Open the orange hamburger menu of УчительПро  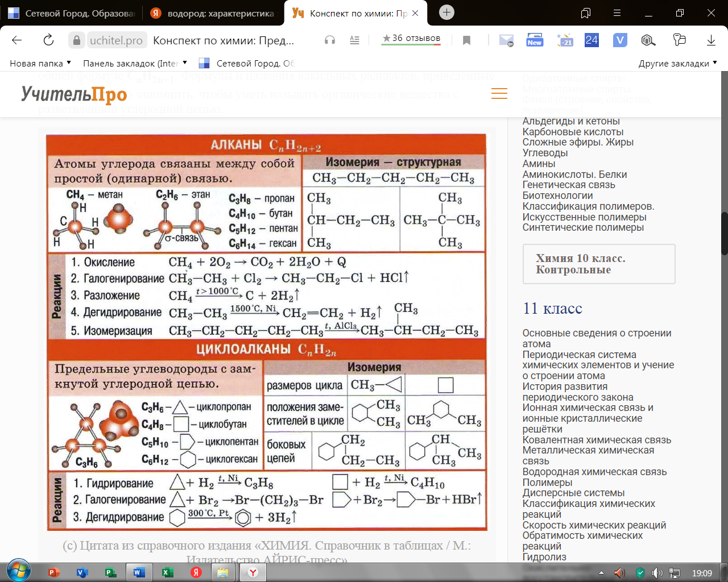[x=499, y=94]
